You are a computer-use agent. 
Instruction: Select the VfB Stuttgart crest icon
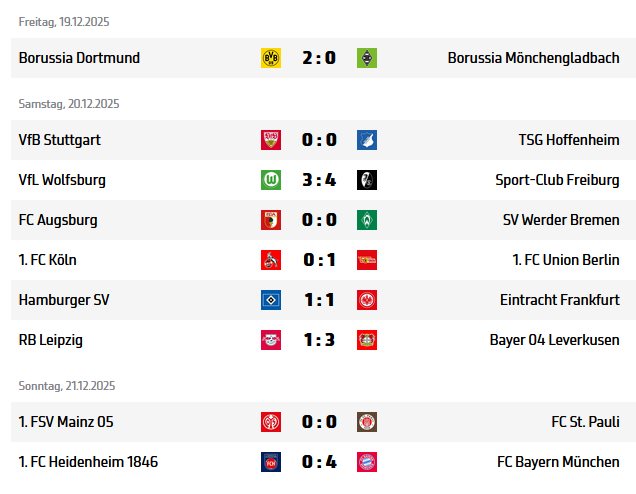[x=270, y=140]
